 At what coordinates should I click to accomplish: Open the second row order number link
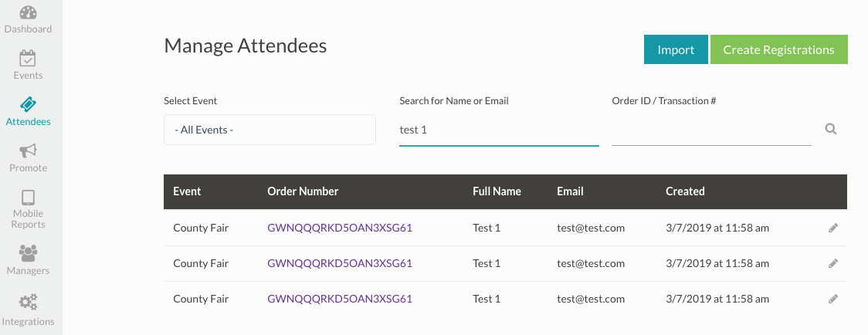340,263
